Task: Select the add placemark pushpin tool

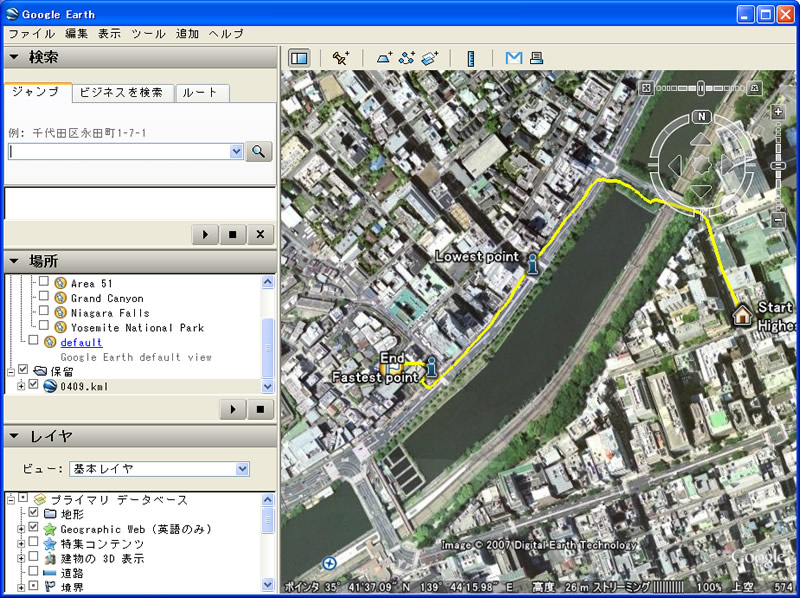Action: pyautogui.click(x=340, y=58)
